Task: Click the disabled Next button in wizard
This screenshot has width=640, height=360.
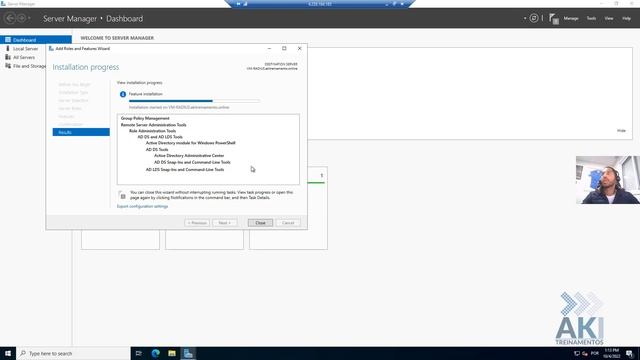Action: coord(224,223)
